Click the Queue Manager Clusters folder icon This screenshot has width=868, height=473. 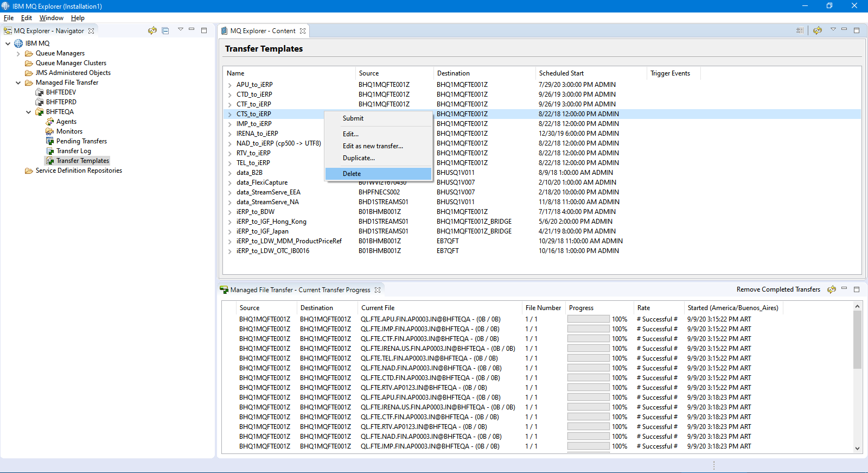click(x=29, y=63)
